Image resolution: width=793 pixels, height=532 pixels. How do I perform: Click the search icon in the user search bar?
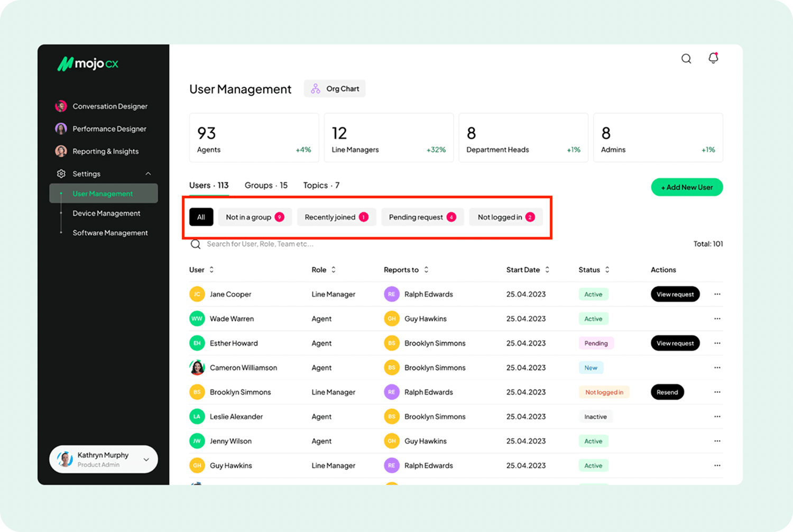196,244
